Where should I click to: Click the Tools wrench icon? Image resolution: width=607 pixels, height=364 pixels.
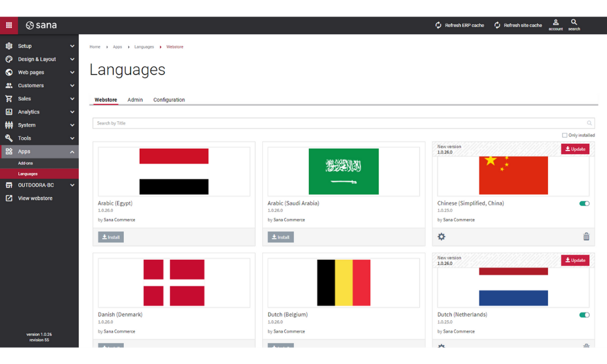click(9, 138)
